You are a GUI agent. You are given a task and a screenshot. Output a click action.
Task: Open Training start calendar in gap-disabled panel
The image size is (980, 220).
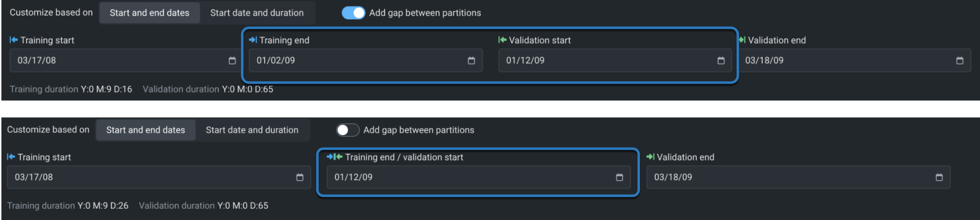click(299, 177)
